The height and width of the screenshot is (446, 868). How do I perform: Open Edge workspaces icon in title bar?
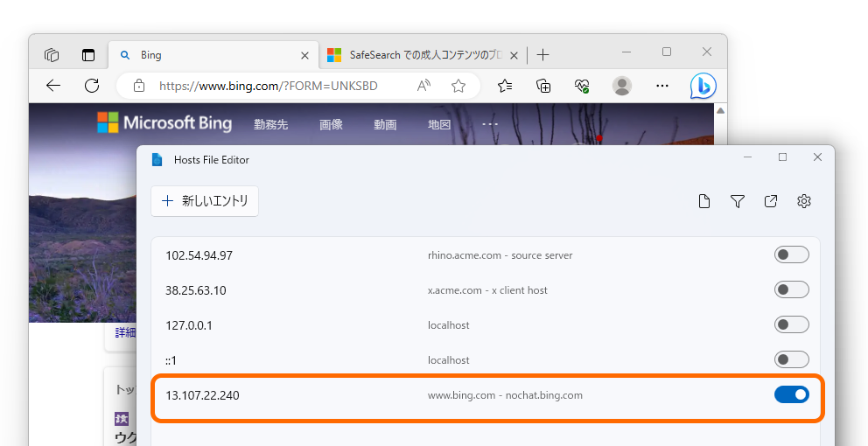tap(52, 55)
